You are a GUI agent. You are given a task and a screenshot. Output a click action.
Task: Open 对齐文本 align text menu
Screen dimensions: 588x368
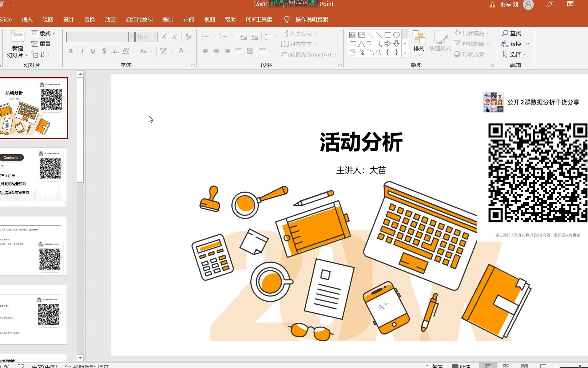point(299,44)
